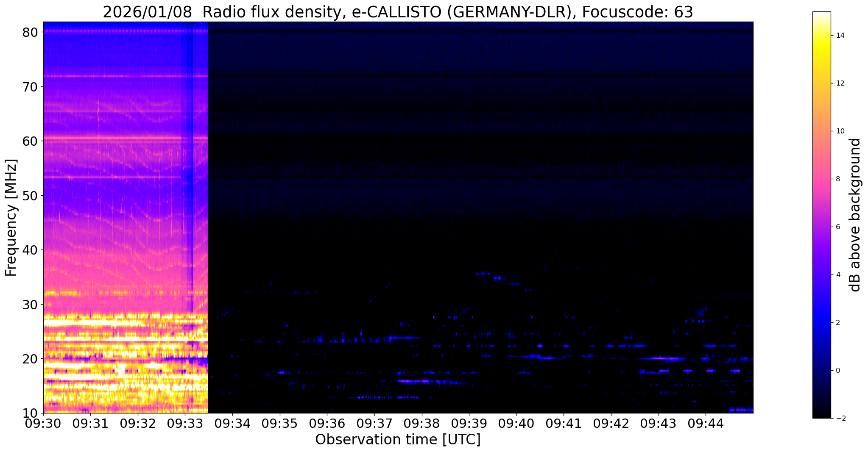868x452 pixels.
Task: Click the 'Observation time [UTC]' axis label
Action: [x=398, y=440]
